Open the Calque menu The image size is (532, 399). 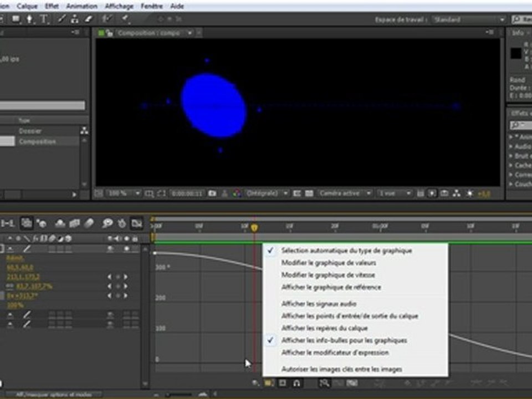tap(27, 6)
